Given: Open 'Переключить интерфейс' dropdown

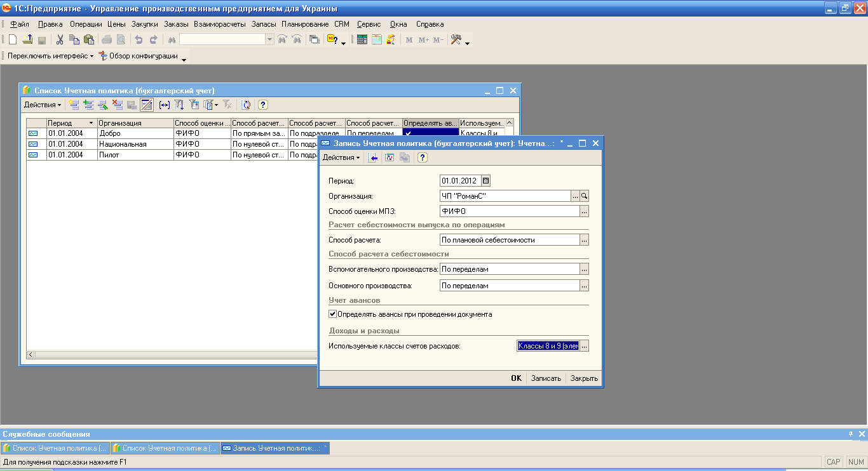Looking at the screenshot, I should click(x=50, y=56).
